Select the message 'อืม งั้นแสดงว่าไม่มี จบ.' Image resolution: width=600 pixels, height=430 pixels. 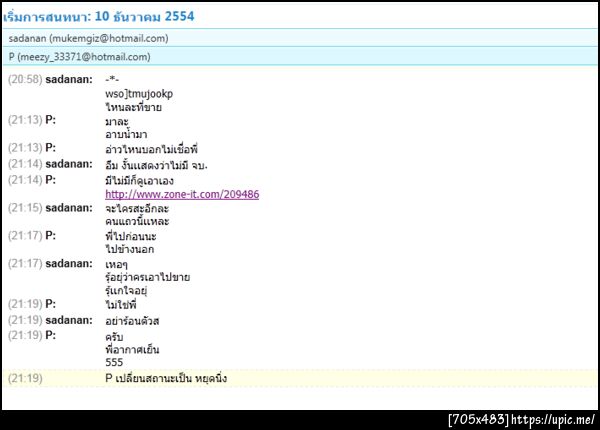point(156,165)
